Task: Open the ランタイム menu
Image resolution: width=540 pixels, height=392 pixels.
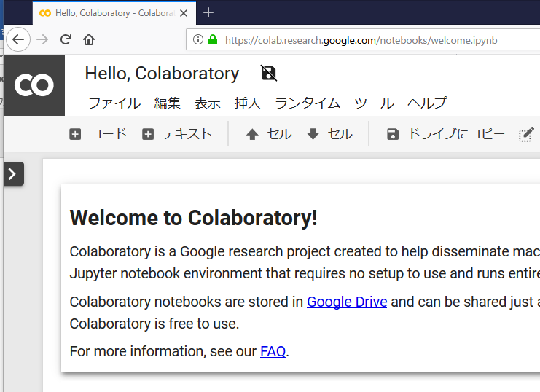Action: point(308,103)
